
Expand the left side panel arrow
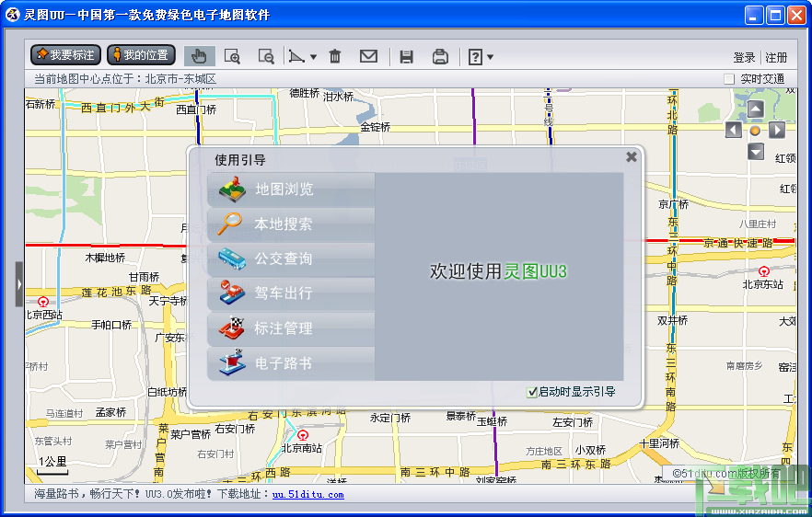tap(19, 284)
